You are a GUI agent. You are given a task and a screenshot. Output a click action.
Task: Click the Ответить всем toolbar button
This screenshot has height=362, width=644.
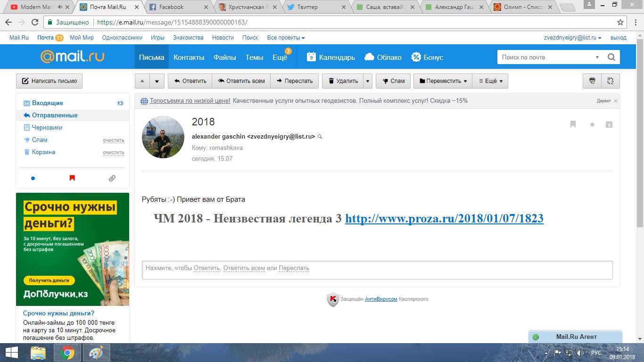[241, 81]
